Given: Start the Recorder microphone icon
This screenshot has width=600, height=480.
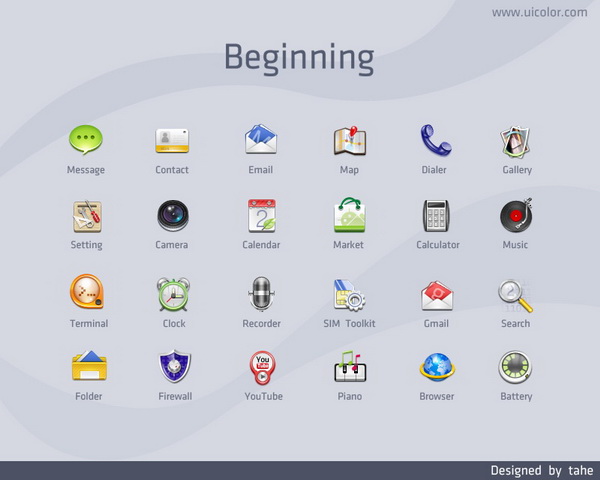Looking at the screenshot, I should click(x=261, y=294).
